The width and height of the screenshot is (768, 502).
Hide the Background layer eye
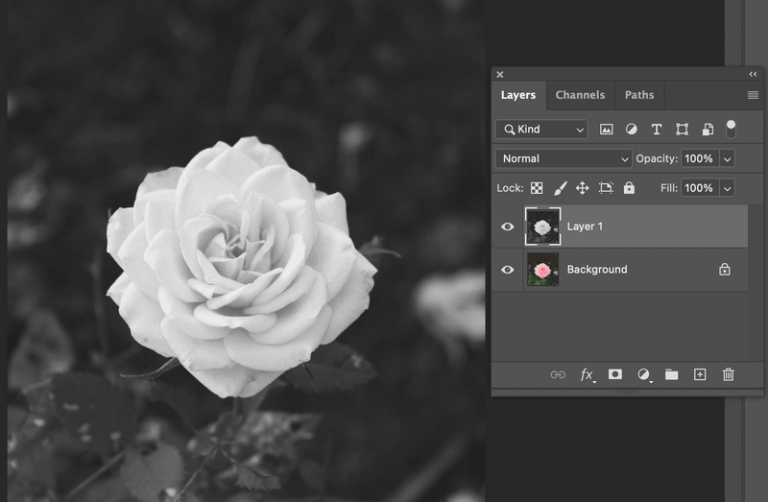click(x=507, y=270)
